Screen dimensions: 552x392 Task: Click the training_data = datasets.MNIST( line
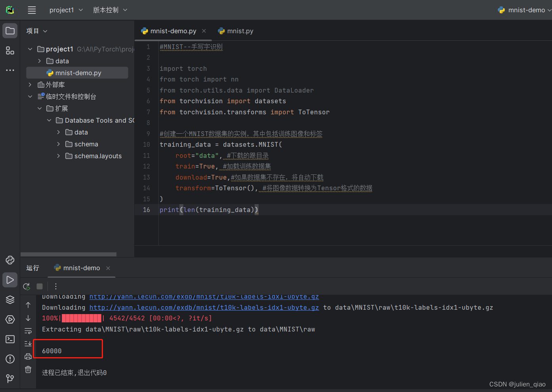(221, 144)
